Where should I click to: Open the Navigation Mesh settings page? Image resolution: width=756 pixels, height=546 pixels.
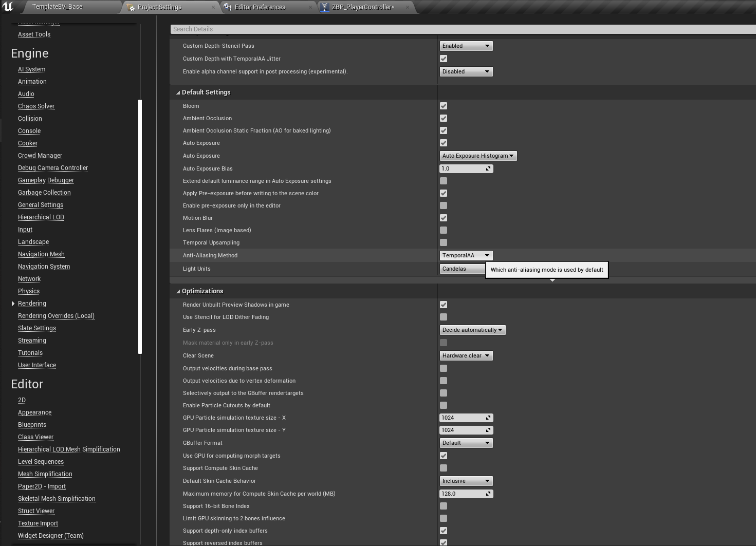pos(41,254)
